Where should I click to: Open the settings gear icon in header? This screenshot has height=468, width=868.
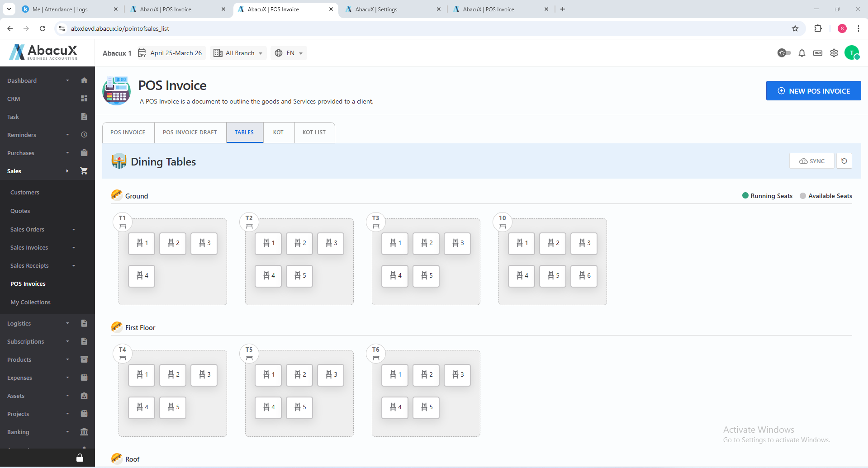[834, 53]
